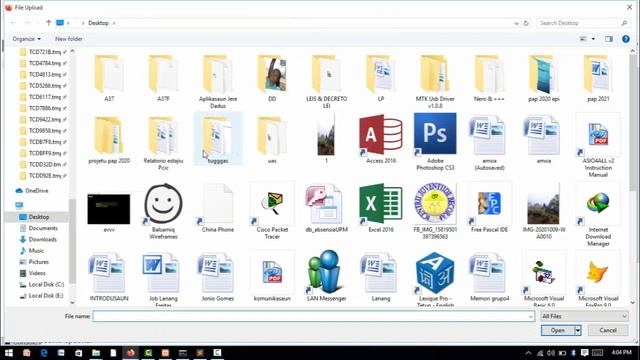
Task: Select the DD folder
Action: (272, 78)
